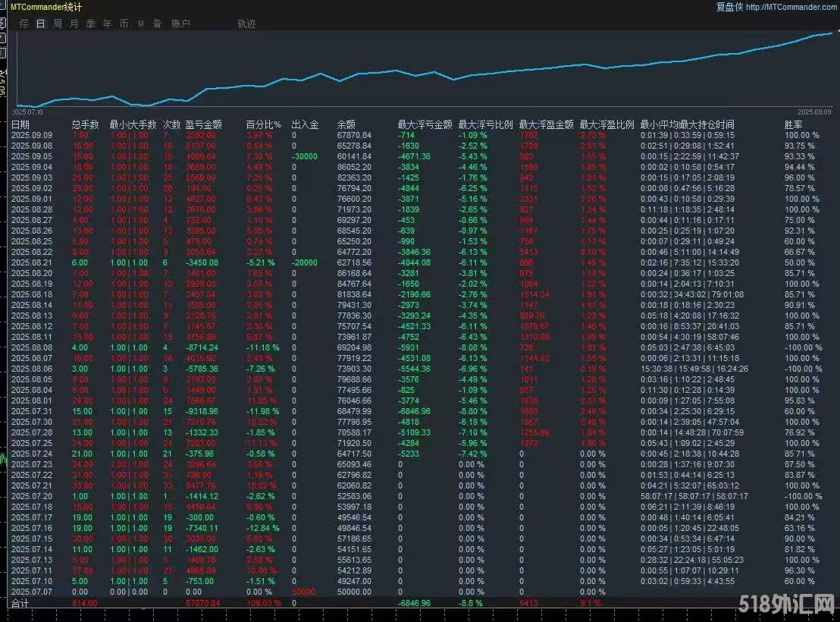The image size is (840, 622).
Task: Select the 币 currency tab
Action: click(x=124, y=24)
